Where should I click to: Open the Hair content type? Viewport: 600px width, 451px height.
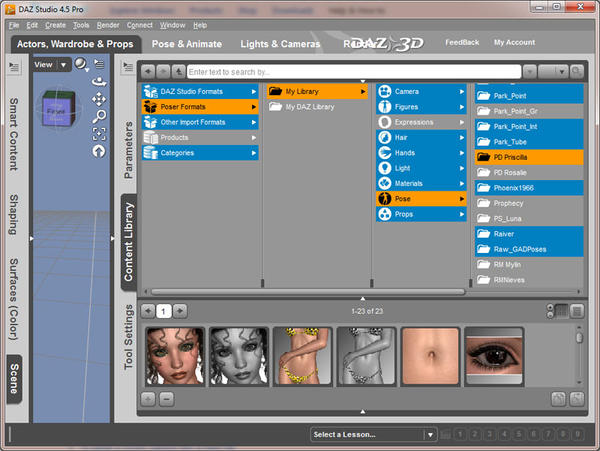click(421, 137)
